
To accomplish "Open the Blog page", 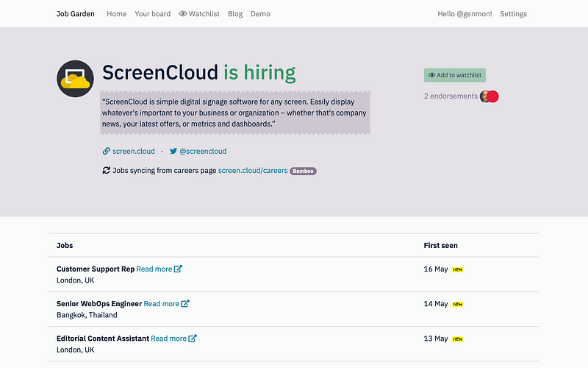I will (x=235, y=14).
